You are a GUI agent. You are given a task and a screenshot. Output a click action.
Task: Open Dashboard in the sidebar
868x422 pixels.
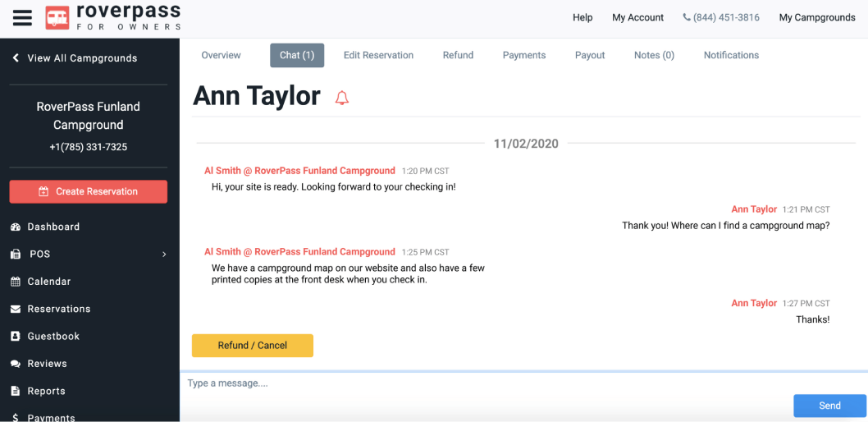[x=53, y=227]
